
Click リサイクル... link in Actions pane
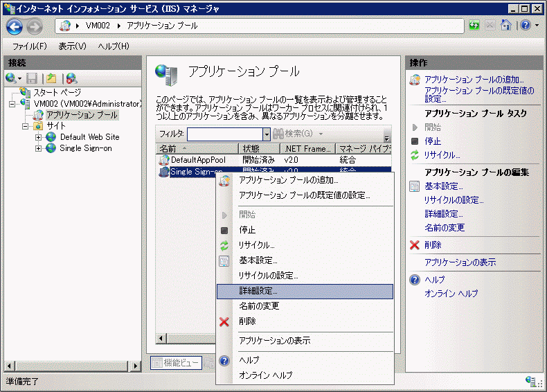[442, 155]
